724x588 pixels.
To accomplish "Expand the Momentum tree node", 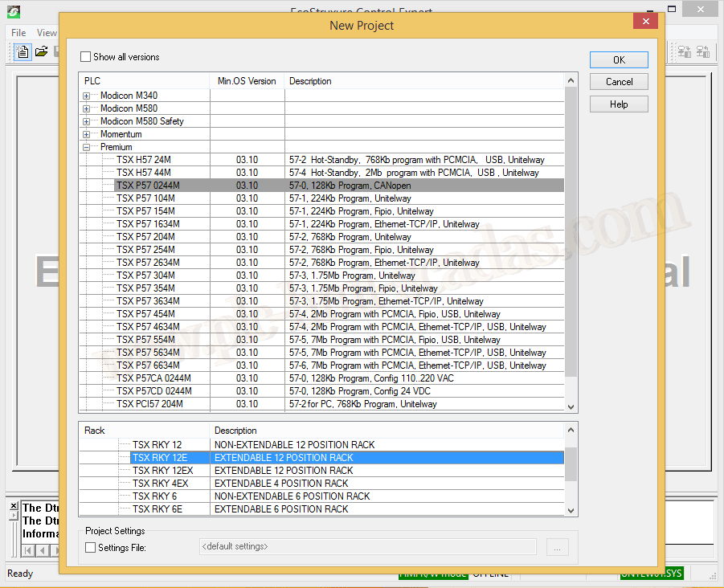I will coord(87,134).
